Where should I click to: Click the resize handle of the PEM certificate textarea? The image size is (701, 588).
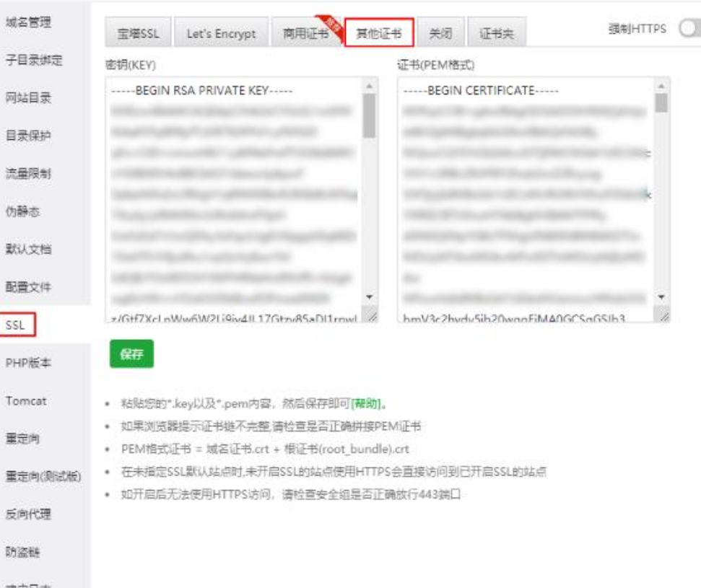[x=663, y=316]
